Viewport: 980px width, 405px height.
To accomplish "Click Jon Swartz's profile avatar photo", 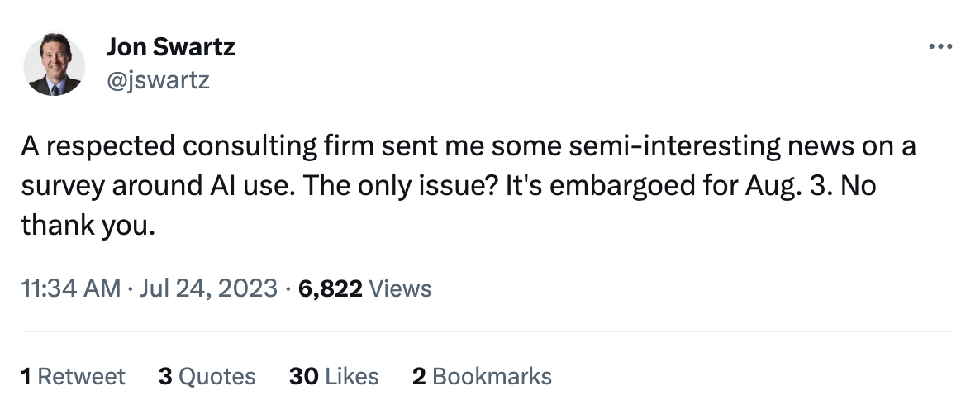I will pos(52,65).
